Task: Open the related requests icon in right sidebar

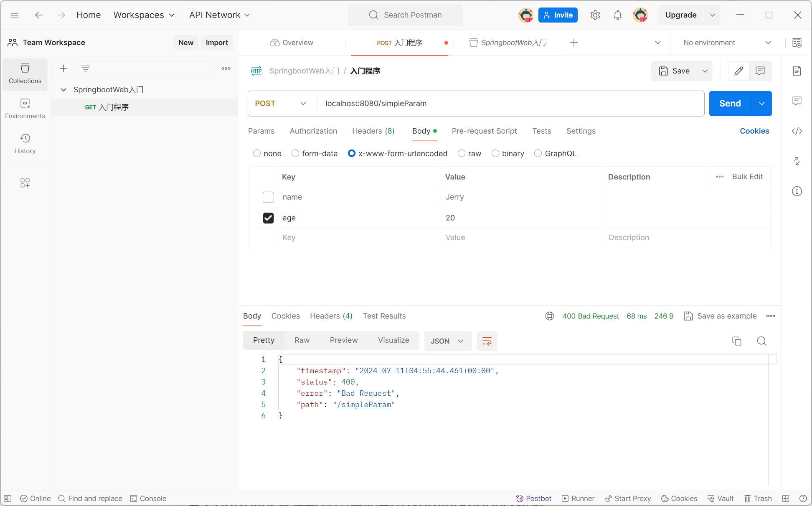Action: pos(797,161)
